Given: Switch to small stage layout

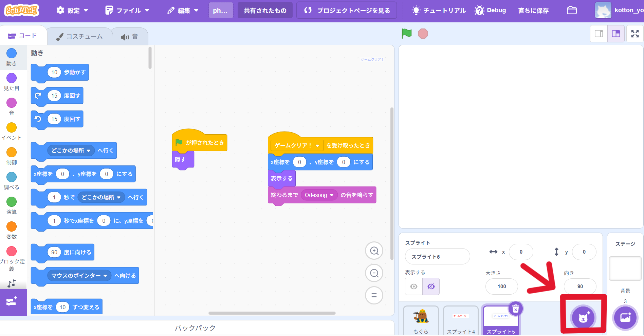Looking at the screenshot, I should tap(599, 34).
